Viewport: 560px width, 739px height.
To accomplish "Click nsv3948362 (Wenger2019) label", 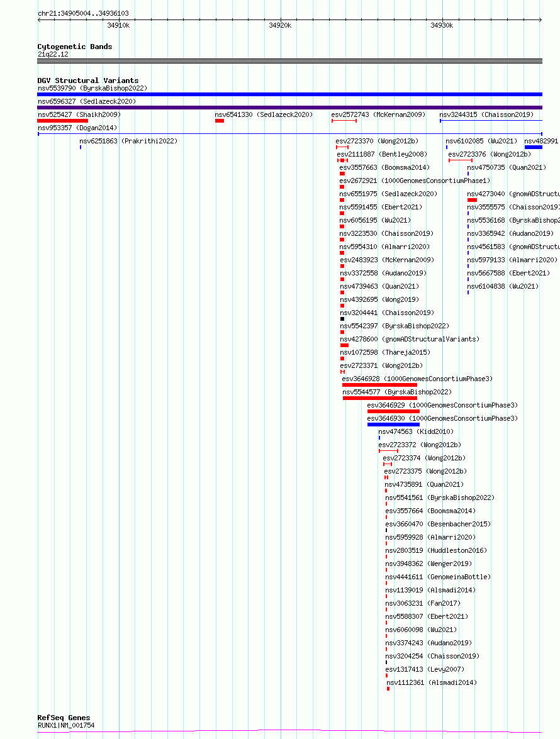I will [428, 563].
